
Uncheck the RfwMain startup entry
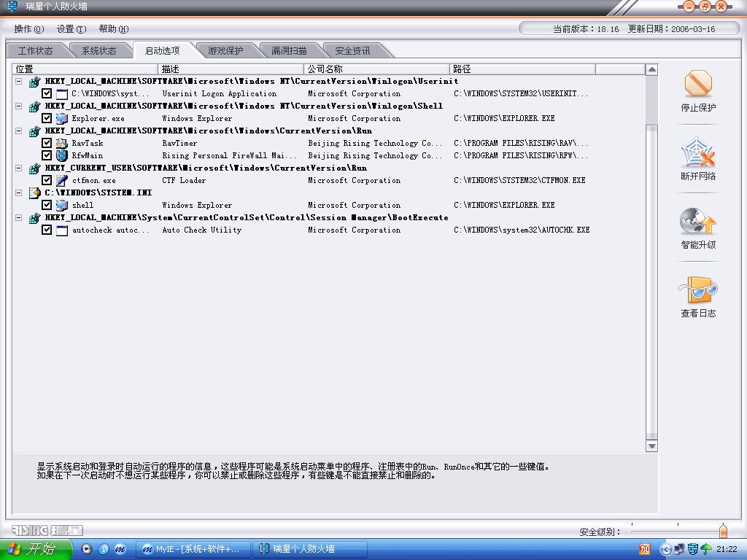pos(47,156)
